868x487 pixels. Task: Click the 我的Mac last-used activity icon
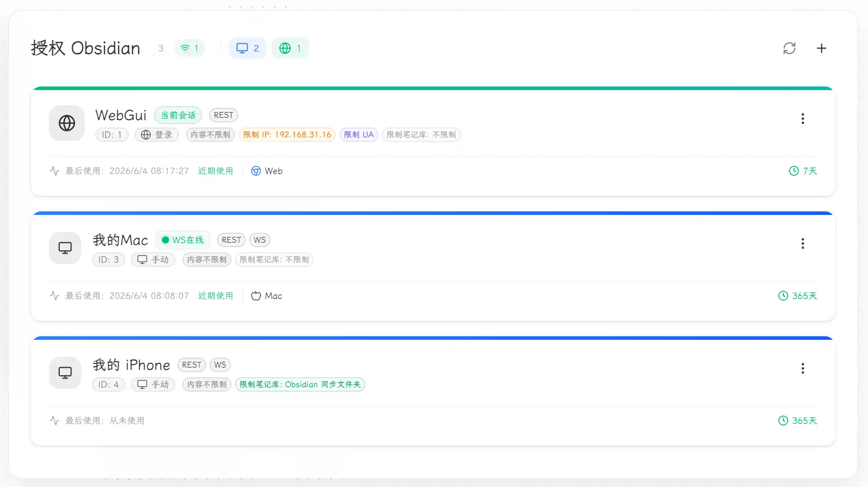tap(54, 296)
